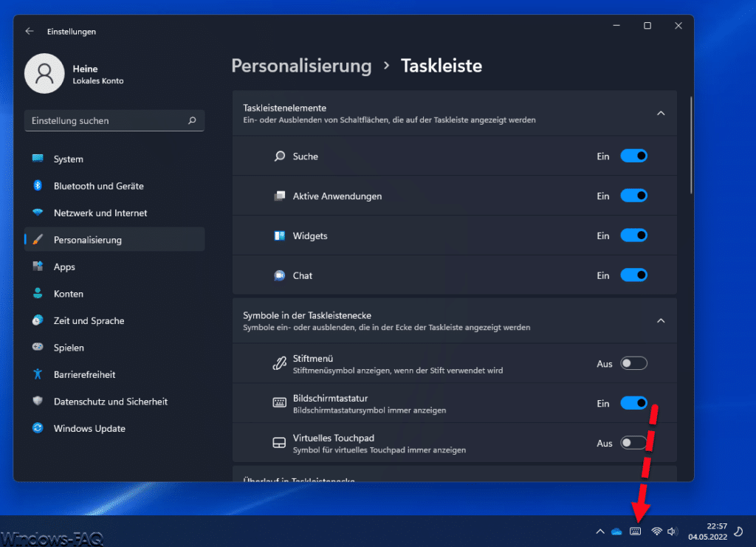Screen dimensions: 756x547
Task: Click the back arrow in Einstellungen
Action: click(x=30, y=31)
